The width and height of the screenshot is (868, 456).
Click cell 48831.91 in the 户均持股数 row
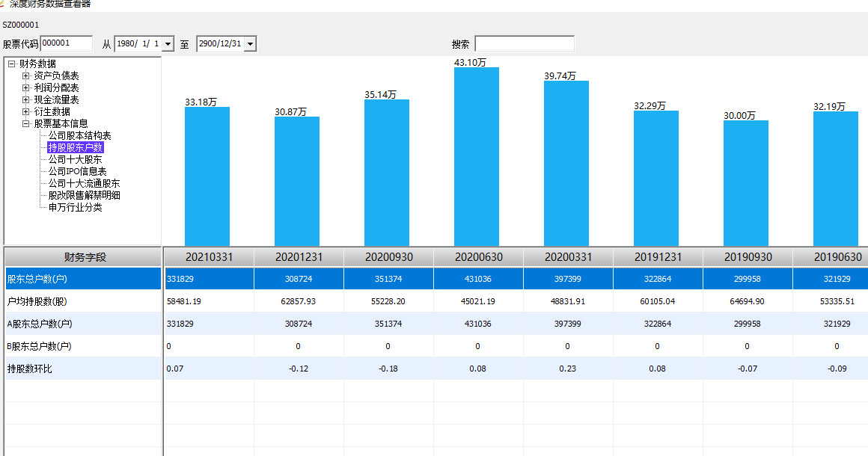(x=568, y=302)
